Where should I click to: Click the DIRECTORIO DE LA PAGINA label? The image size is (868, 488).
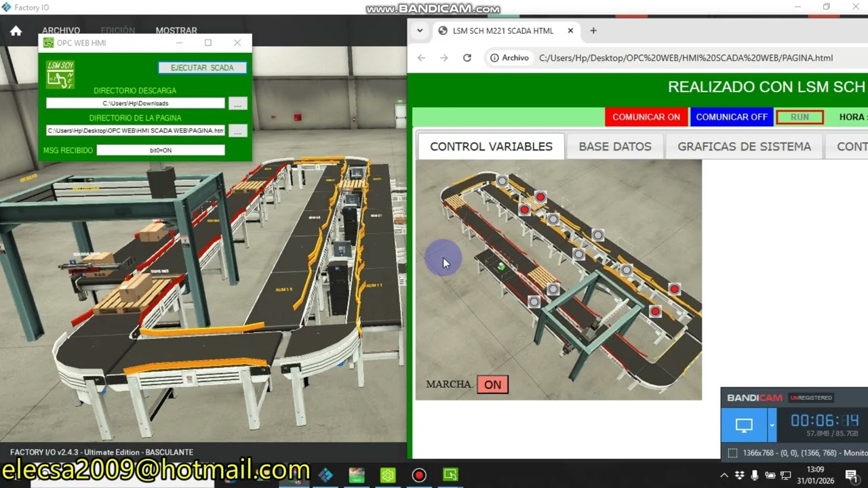tap(135, 118)
